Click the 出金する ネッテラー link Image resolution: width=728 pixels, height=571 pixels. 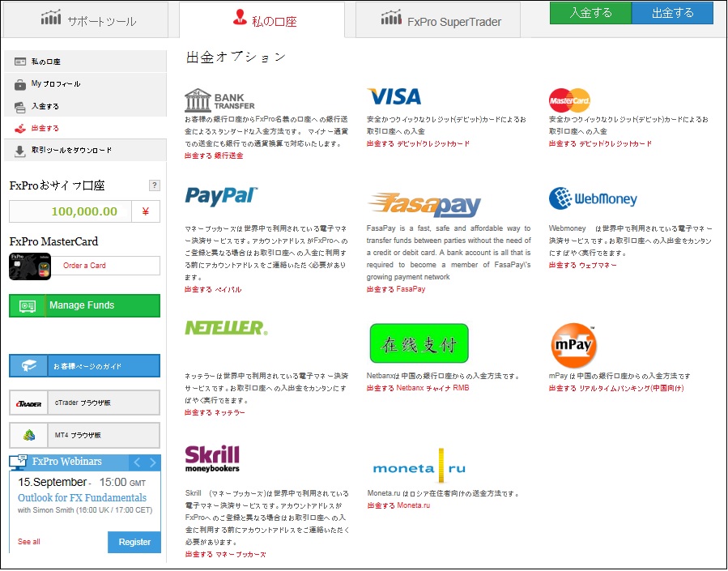point(215,413)
